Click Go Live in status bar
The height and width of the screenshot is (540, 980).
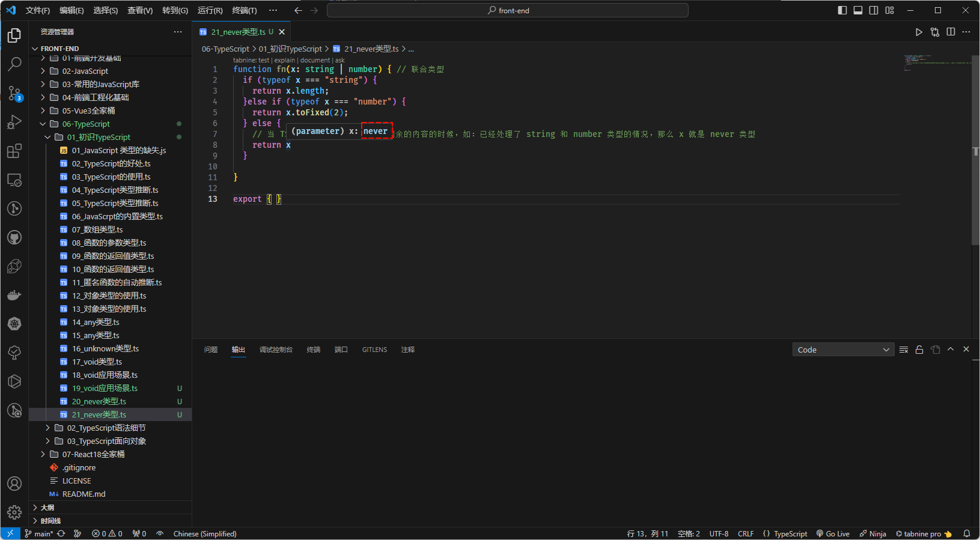click(x=833, y=533)
